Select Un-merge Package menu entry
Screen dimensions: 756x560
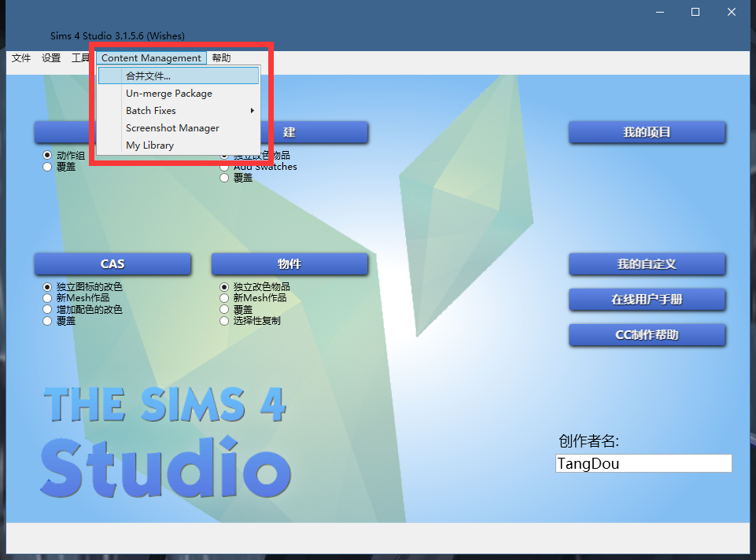tap(179, 93)
